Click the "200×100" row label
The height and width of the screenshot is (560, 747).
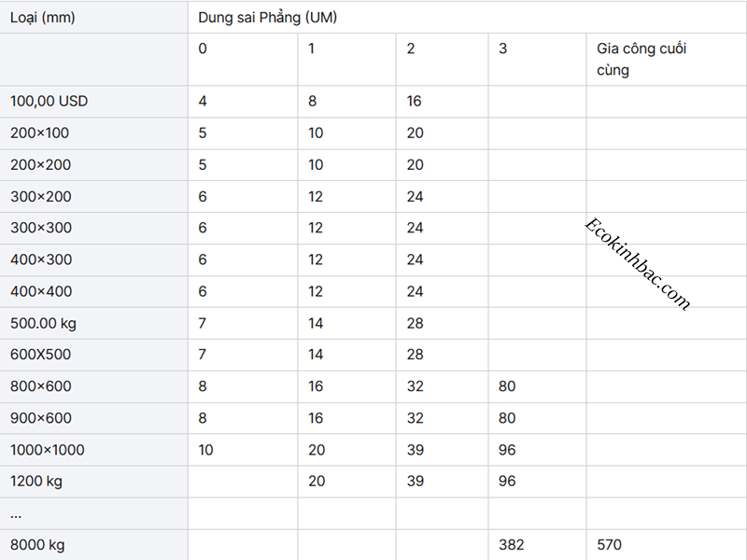point(39,133)
